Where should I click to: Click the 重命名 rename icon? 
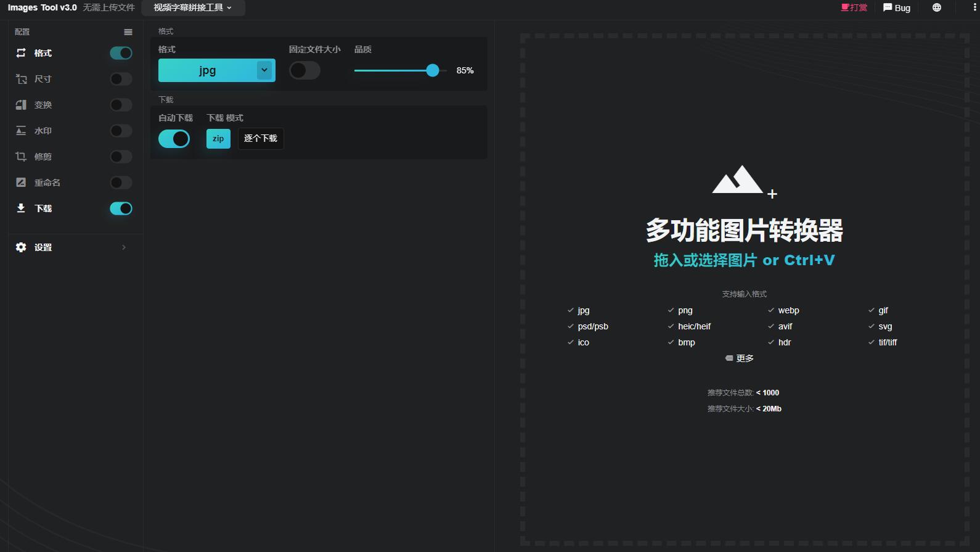pyautogui.click(x=21, y=183)
